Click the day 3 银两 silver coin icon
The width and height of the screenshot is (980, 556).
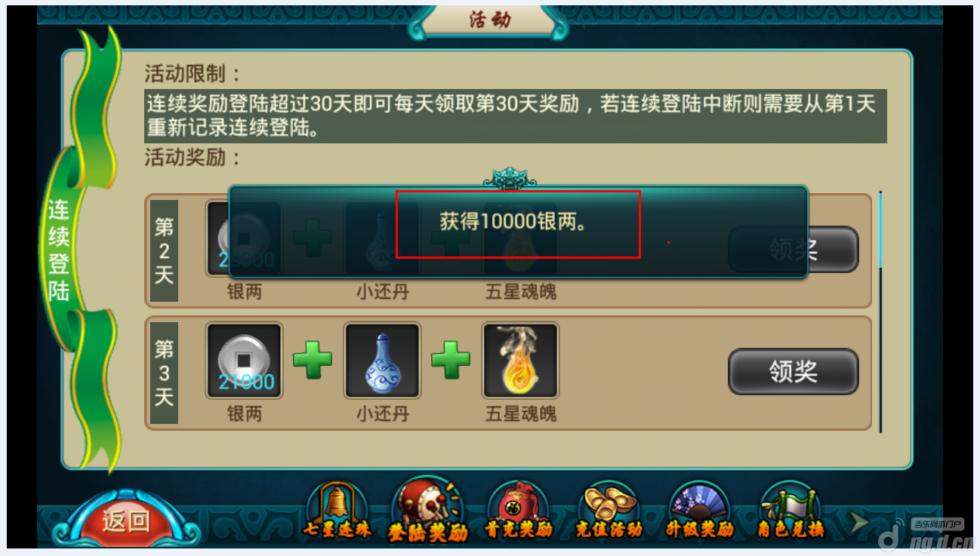point(245,361)
